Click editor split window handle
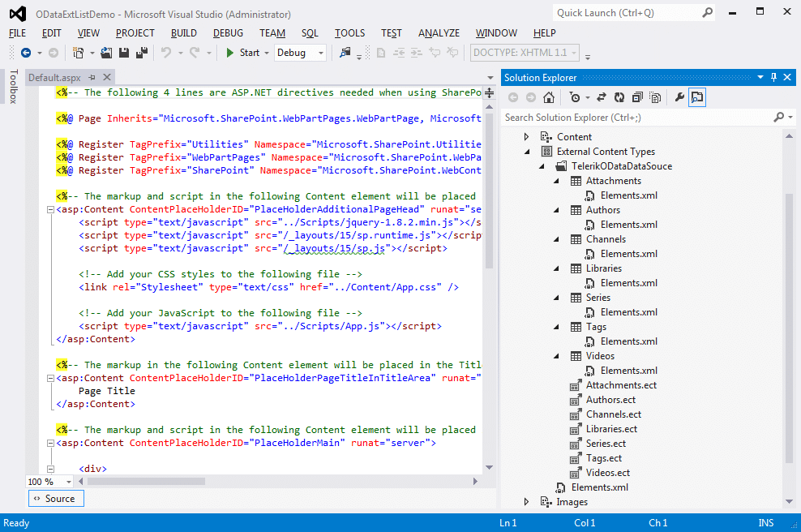The width and height of the screenshot is (801, 532). (489, 93)
